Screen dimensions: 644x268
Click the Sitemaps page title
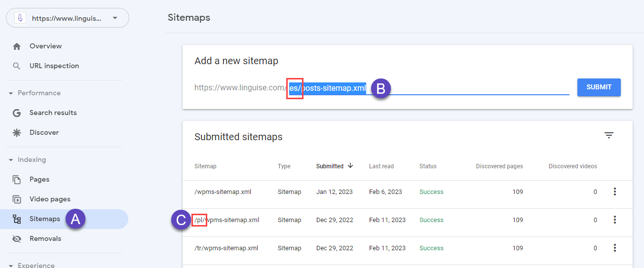tap(189, 18)
